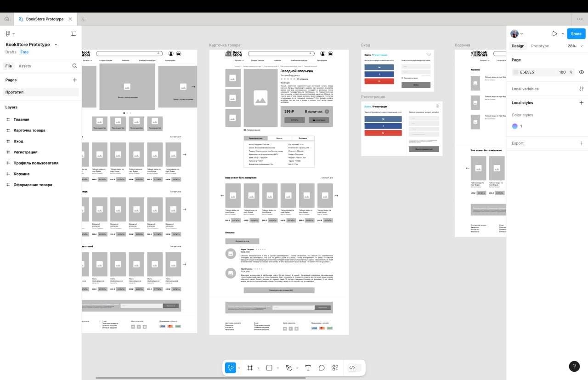The width and height of the screenshot is (588, 380).
Task: Click the page background color swatch
Action: coord(516,72)
